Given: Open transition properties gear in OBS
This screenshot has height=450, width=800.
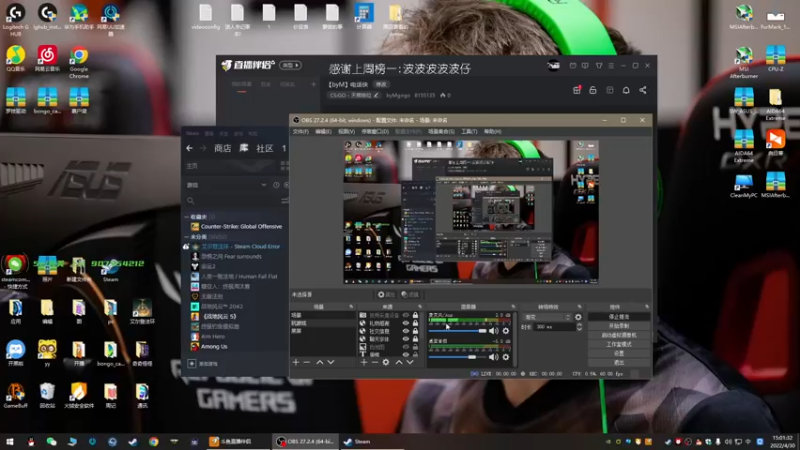Looking at the screenshot, I should coord(578,317).
